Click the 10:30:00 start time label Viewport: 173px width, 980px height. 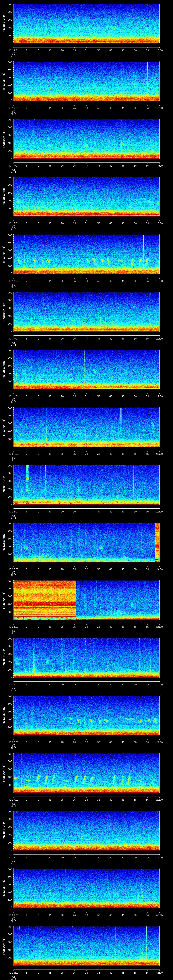(13, 972)
